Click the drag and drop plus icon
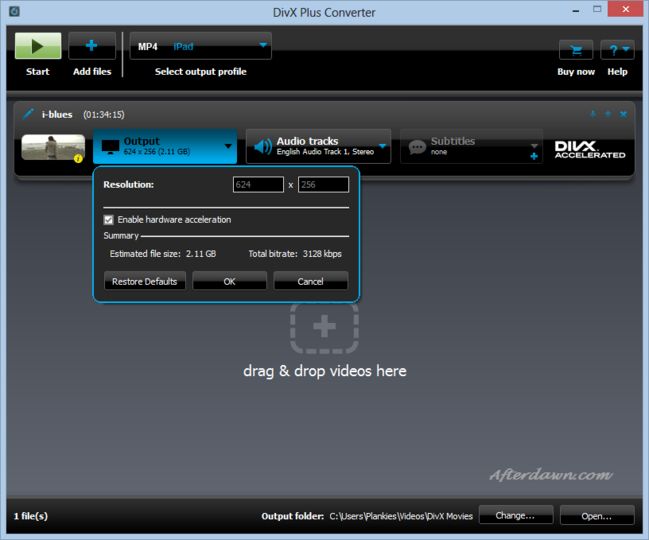Screen dimensions: 649x540 [324, 327]
